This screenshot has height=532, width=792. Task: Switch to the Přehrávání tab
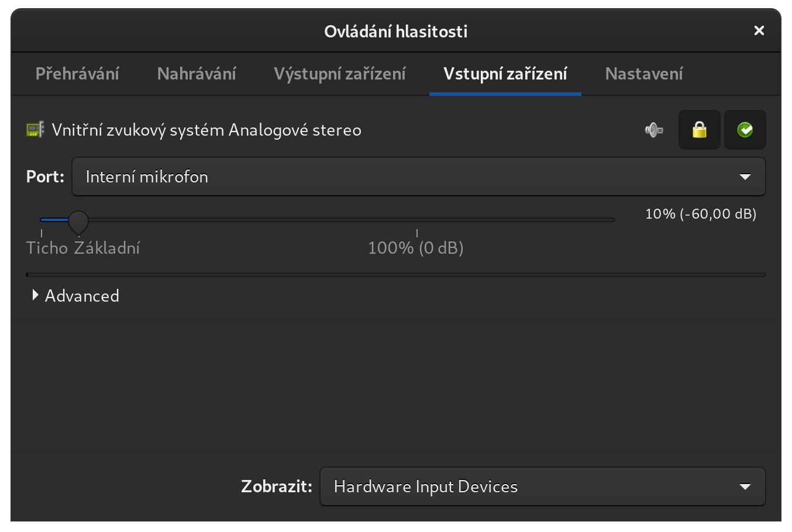(x=77, y=74)
